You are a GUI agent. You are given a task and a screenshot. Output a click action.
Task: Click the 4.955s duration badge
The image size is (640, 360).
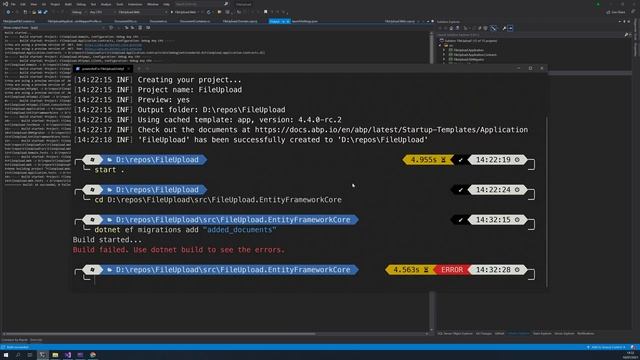(428, 160)
